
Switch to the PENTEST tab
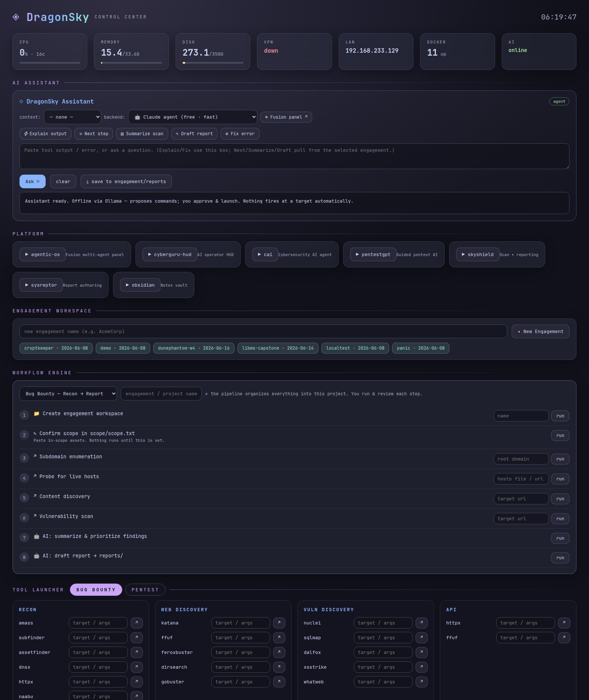(x=145, y=589)
